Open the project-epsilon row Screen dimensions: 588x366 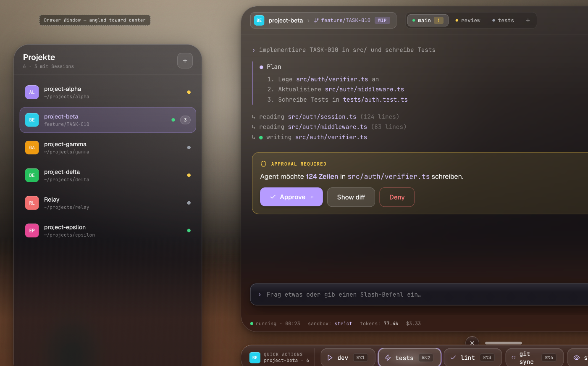[x=108, y=231]
